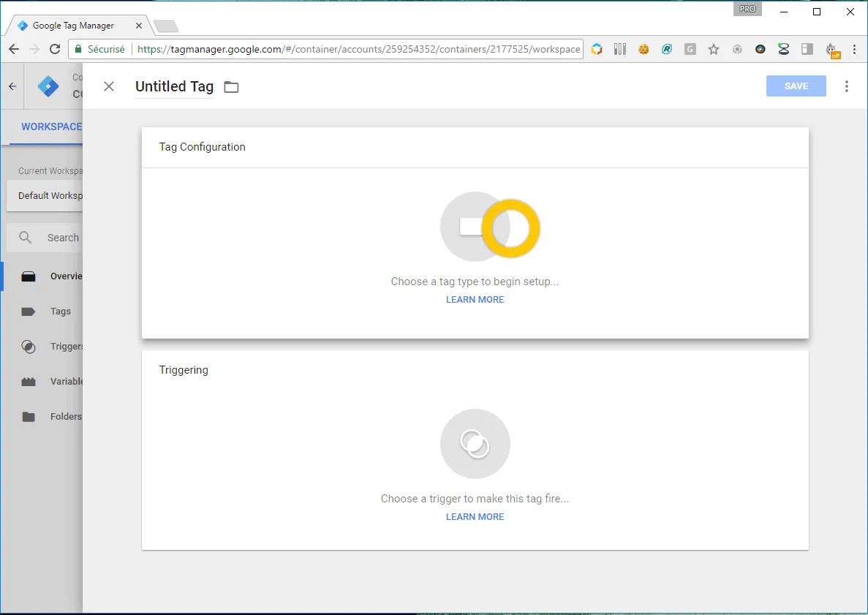
Task: Click the Google Tag Manager logo
Action: (x=48, y=86)
